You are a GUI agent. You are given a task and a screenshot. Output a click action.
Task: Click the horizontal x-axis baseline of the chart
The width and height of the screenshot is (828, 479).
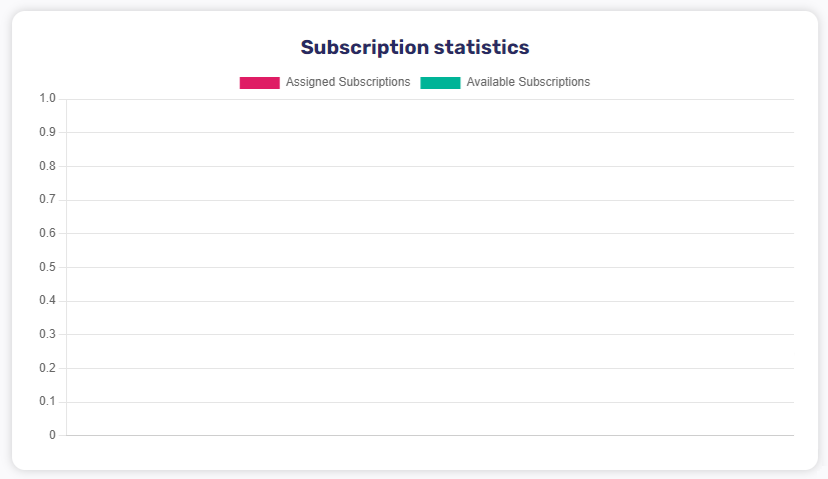430,435
